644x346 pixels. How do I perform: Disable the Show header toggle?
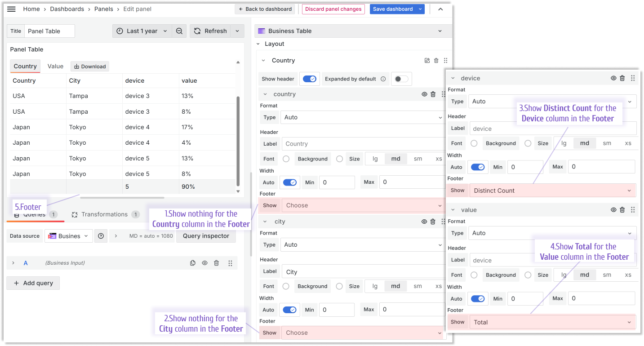(x=310, y=78)
